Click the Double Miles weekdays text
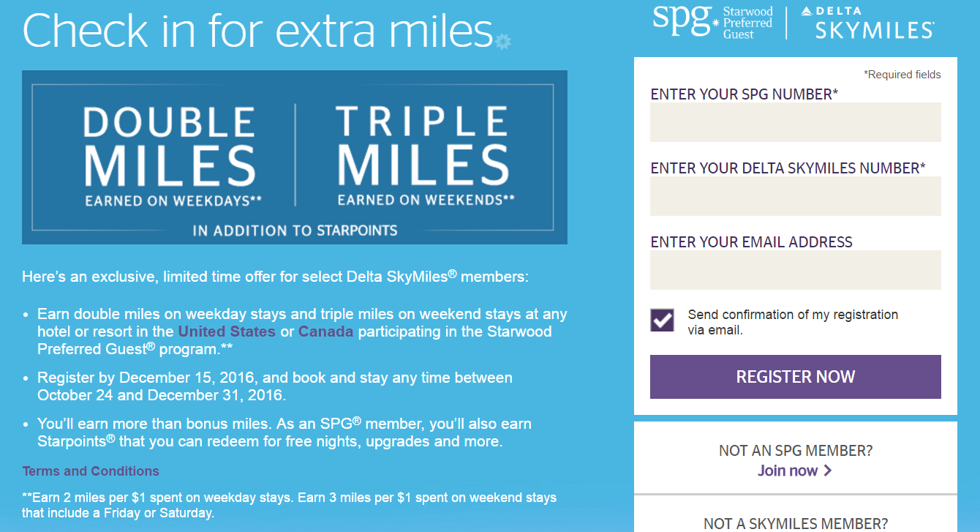 point(170,155)
